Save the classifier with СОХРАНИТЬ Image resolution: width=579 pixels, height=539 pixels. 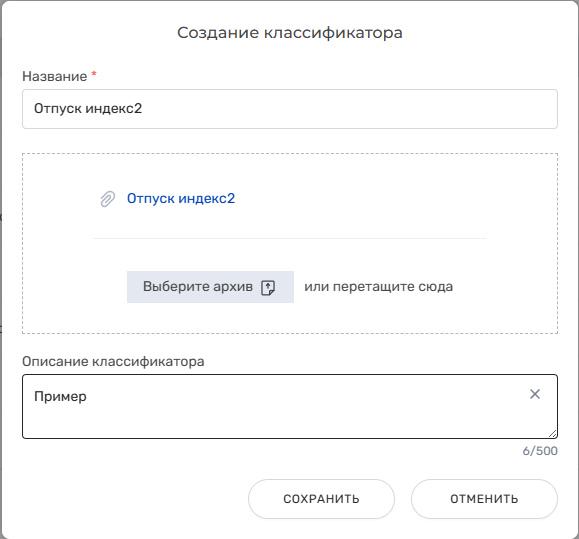coord(321,499)
